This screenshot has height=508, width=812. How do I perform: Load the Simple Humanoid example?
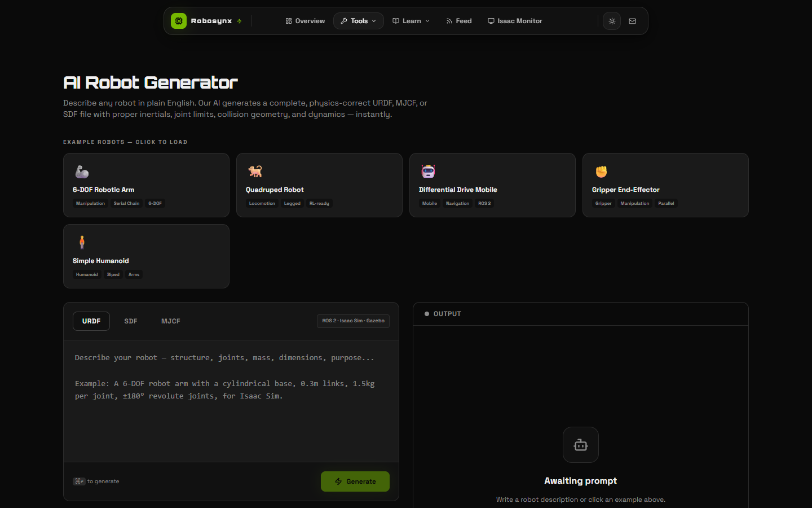coord(146,256)
